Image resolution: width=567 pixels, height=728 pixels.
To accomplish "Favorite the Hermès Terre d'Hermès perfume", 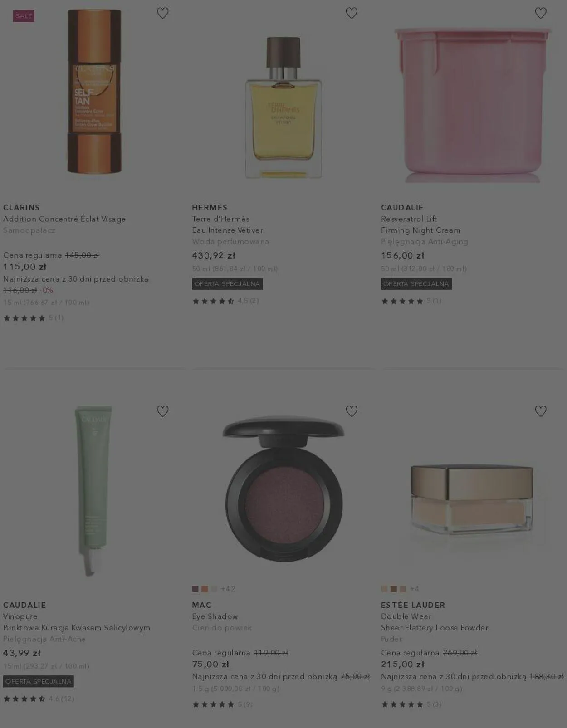I will (352, 13).
